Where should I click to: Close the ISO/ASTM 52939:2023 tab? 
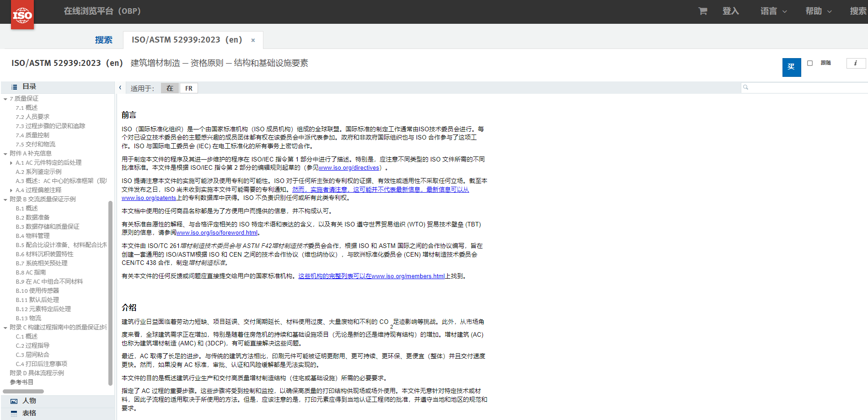[253, 40]
